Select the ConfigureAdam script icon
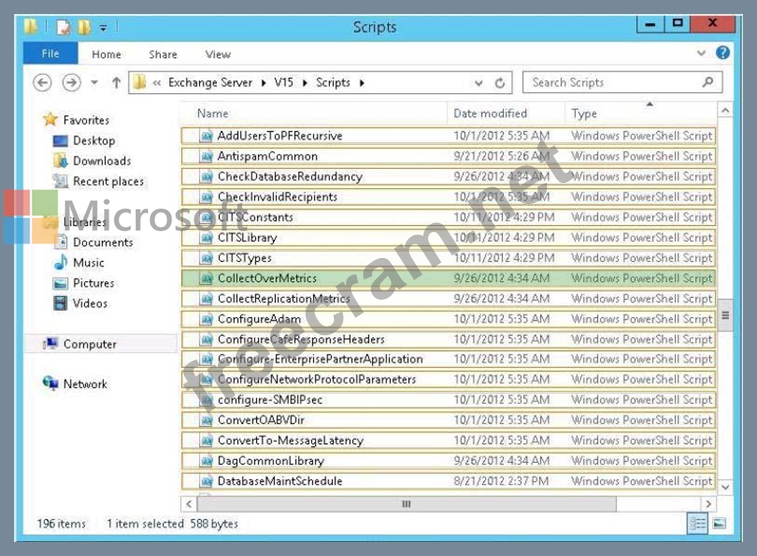757x556 pixels. coord(206,319)
